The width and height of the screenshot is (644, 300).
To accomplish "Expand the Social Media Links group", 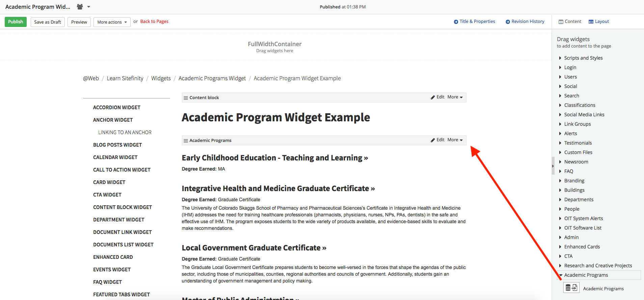I will (584, 115).
